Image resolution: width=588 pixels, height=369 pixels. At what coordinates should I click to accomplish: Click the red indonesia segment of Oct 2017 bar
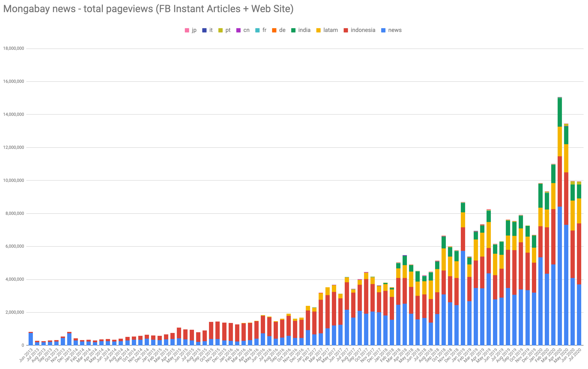click(366, 296)
